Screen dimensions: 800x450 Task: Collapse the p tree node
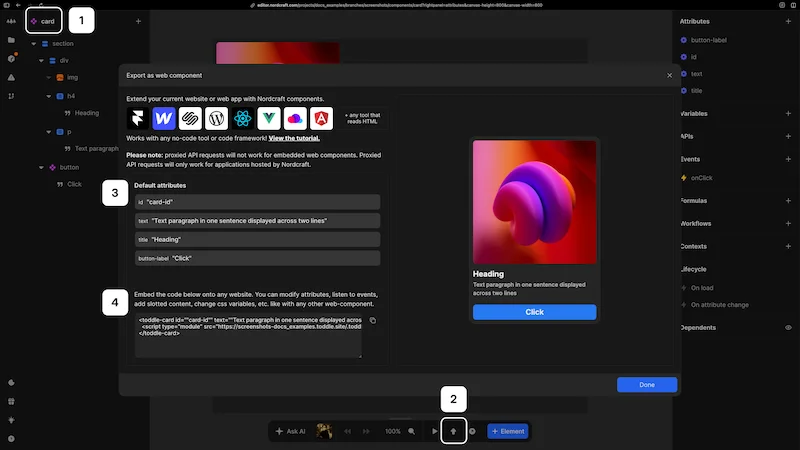click(49, 132)
